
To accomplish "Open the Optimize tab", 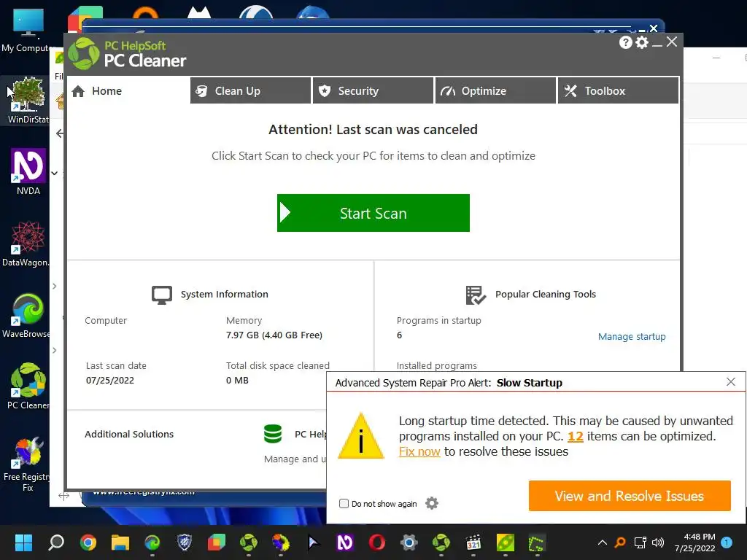I will coord(495,90).
